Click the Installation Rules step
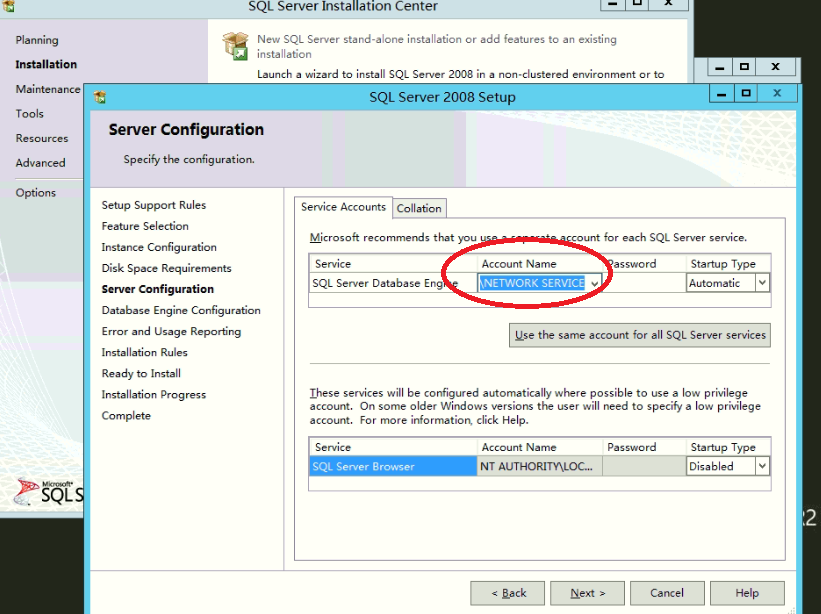The height and width of the screenshot is (614, 821). (145, 352)
